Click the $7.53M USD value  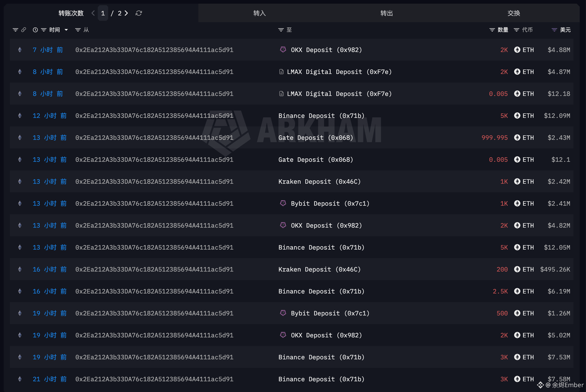pos(559,357)
